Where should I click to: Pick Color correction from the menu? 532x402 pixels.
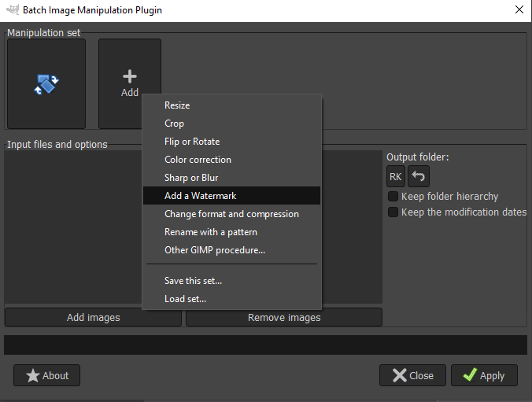198,160
